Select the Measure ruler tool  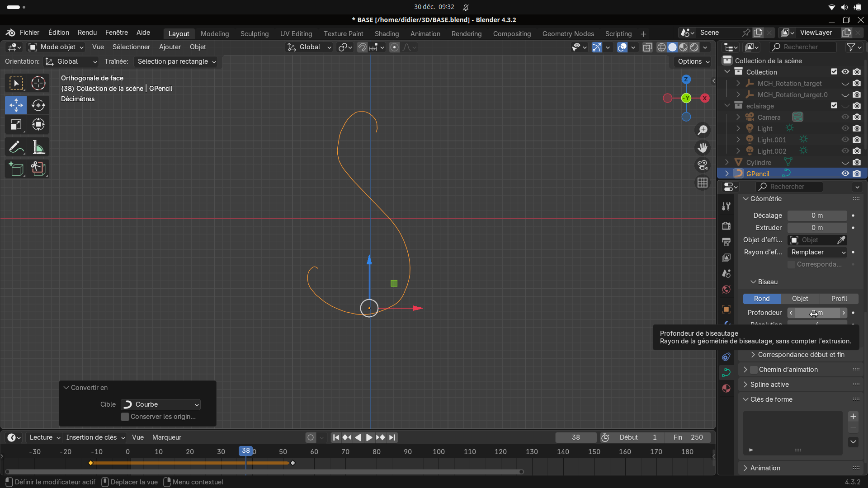coord(38,147)
